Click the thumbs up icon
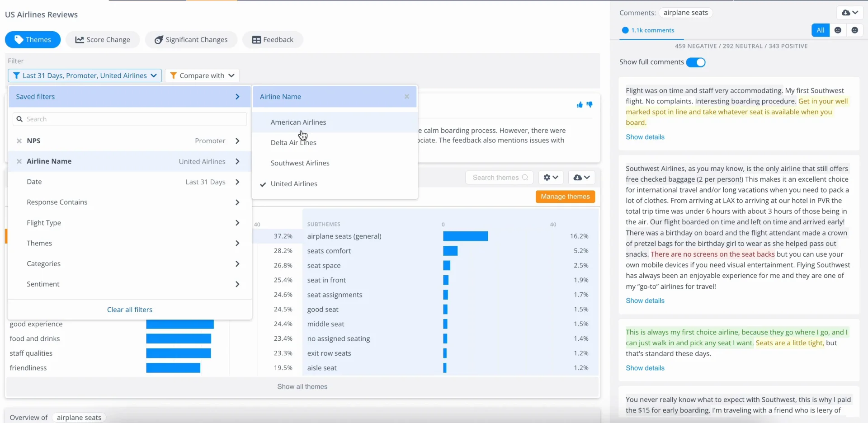868x423 pixels. coord(580,105)
